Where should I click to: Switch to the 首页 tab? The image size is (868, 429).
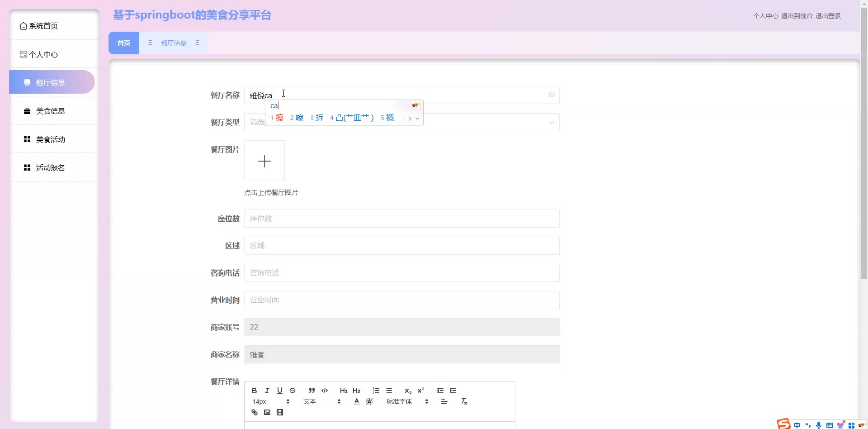124,43
